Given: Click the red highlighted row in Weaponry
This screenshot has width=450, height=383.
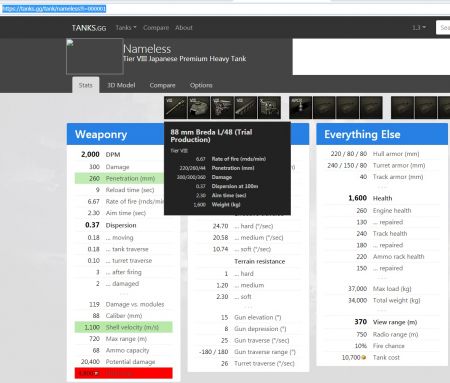Looking at the screenshot, I should [x=124, y=373].
